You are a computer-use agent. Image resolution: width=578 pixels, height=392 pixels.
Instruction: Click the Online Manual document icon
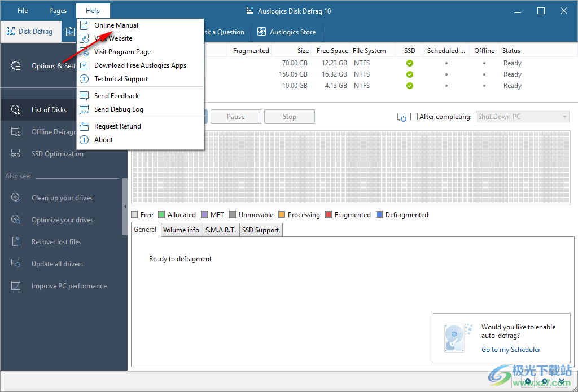pyautogui.click(x=85, y=25)
